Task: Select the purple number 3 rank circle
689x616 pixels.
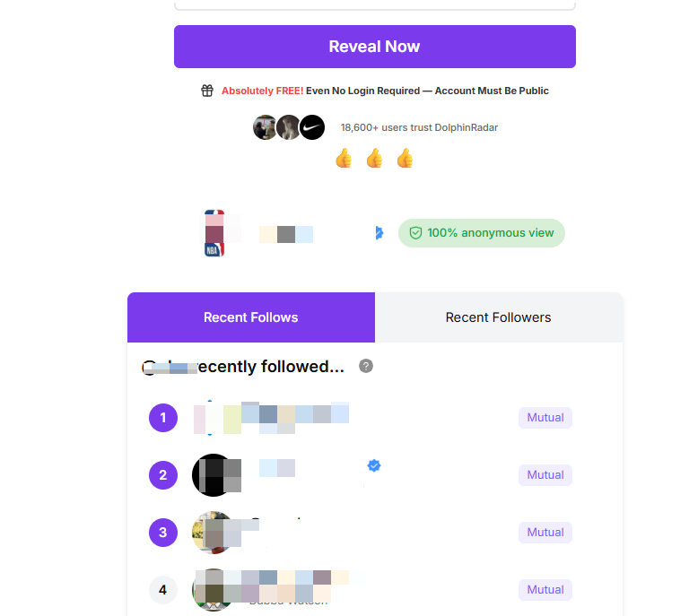Action: click(x=163, y=533)
